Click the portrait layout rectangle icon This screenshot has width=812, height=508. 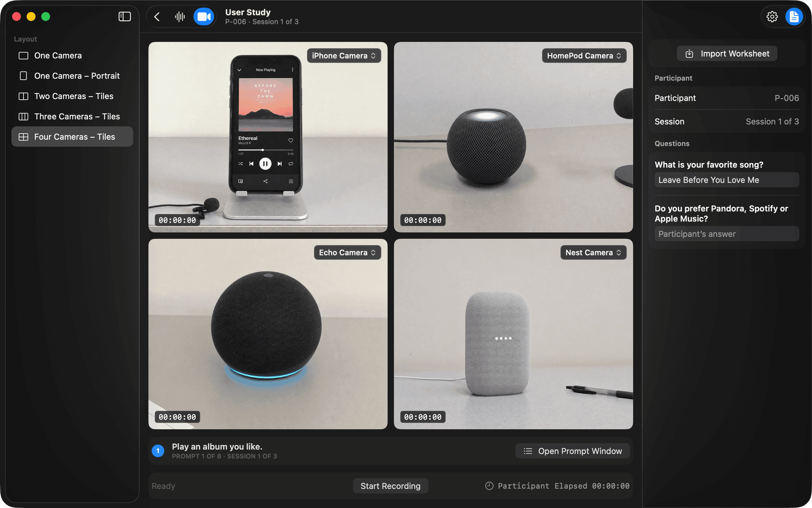click(23, 76)
